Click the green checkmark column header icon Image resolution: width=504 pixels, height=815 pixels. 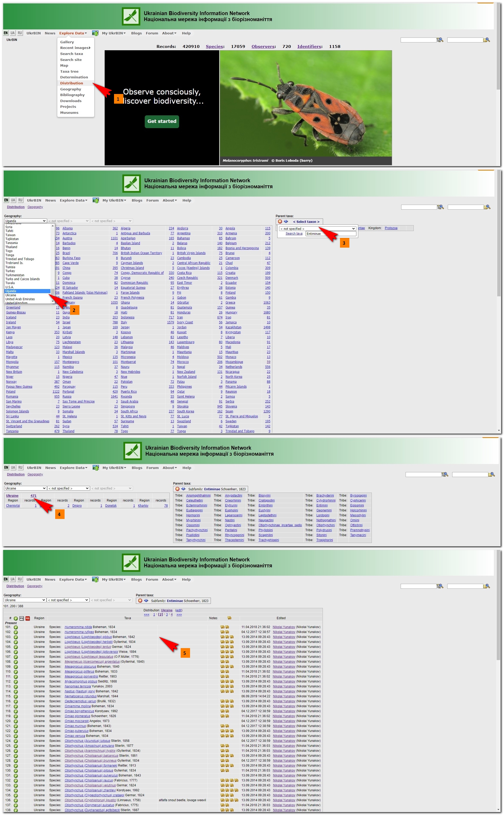(16, 618)
